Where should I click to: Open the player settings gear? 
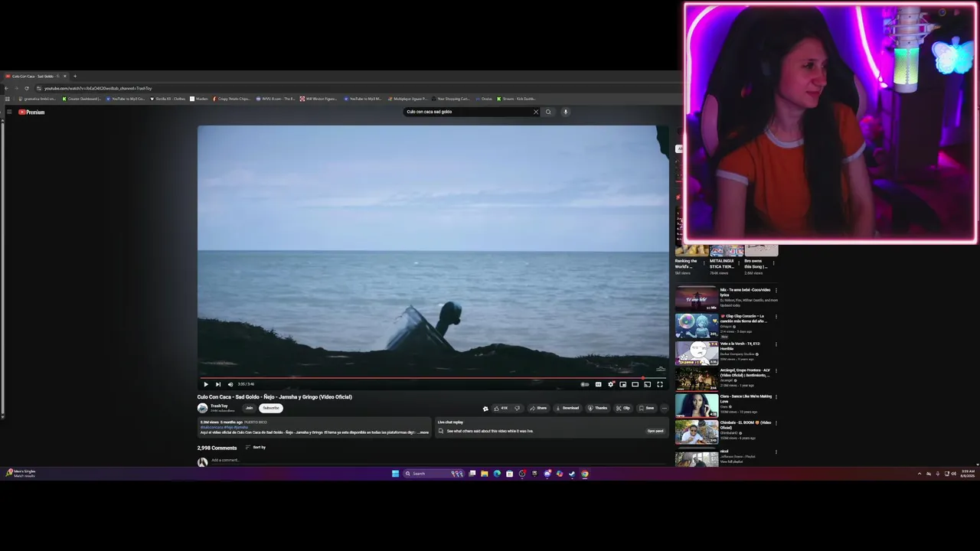[610, 384]
